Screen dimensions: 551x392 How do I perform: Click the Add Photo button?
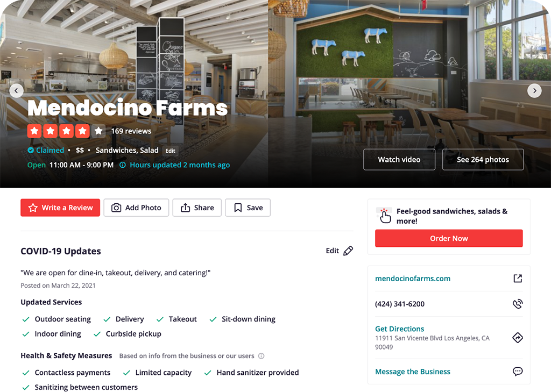136,208
